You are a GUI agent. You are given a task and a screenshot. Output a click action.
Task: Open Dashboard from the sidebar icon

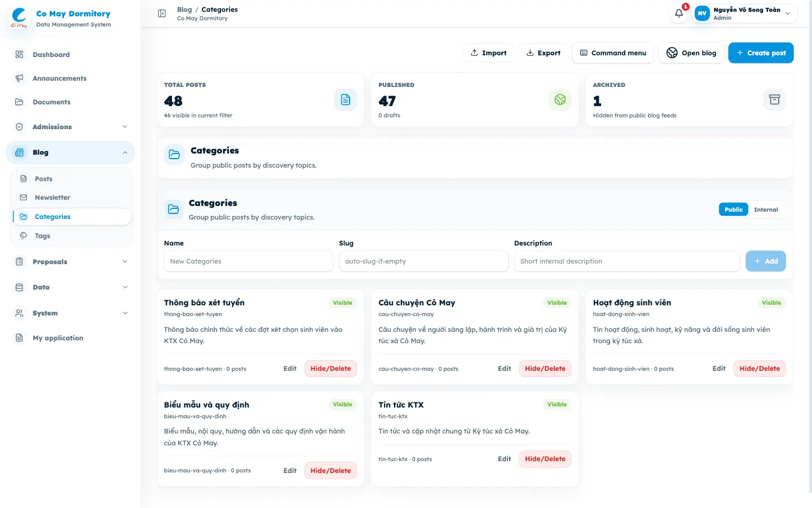click(19, 55)
